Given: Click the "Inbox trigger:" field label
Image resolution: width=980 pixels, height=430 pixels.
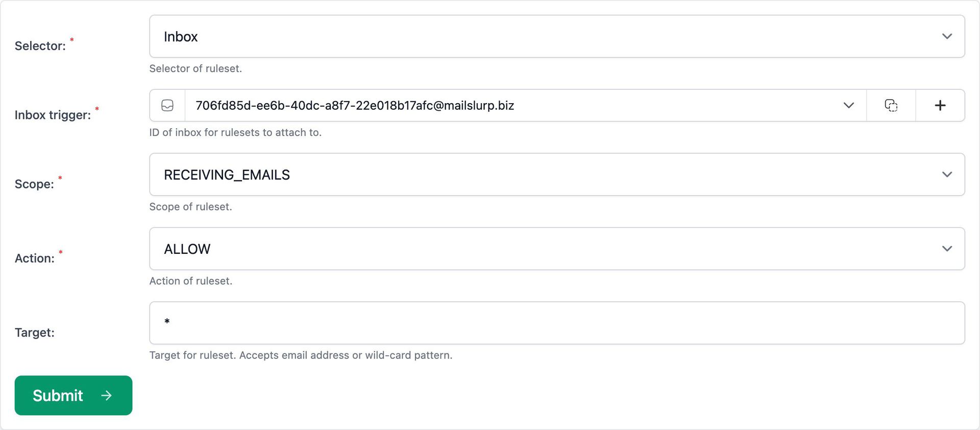Looking at the screenshot, I should (x=53, y=115).
